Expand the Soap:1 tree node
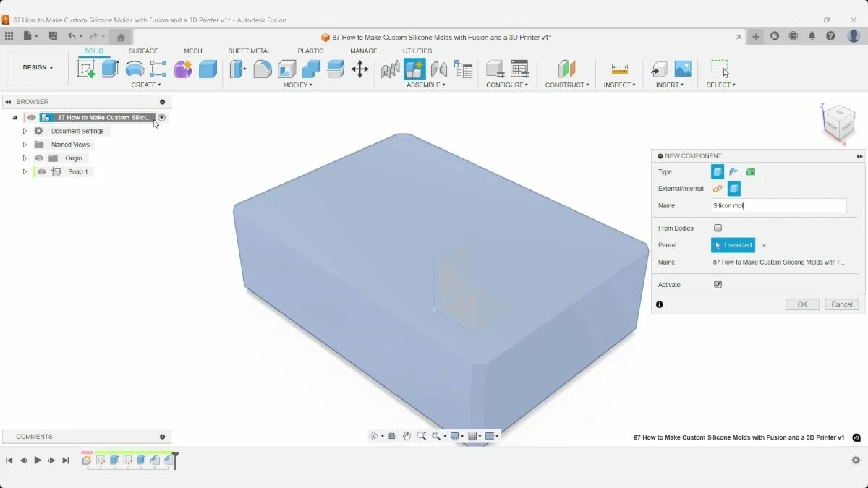The width and height of the screenshot is (868, 488). [25, 172]
